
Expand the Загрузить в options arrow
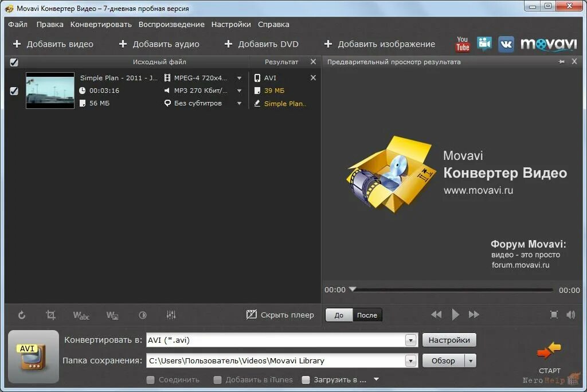coord(376,379)
